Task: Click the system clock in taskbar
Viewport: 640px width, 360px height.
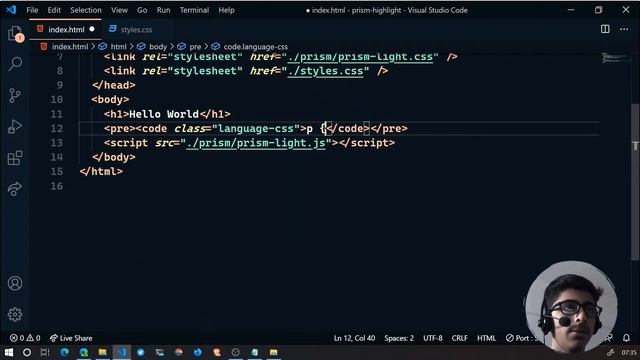Action: click(629, 352)
